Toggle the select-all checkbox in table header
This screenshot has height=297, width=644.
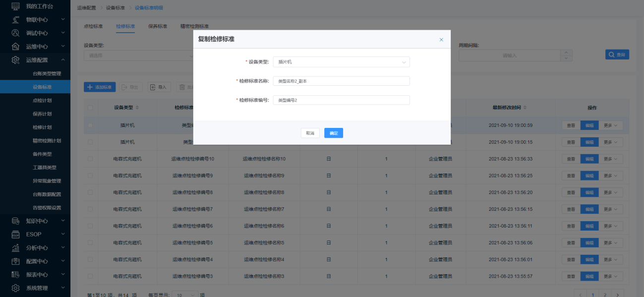(90, 108)
